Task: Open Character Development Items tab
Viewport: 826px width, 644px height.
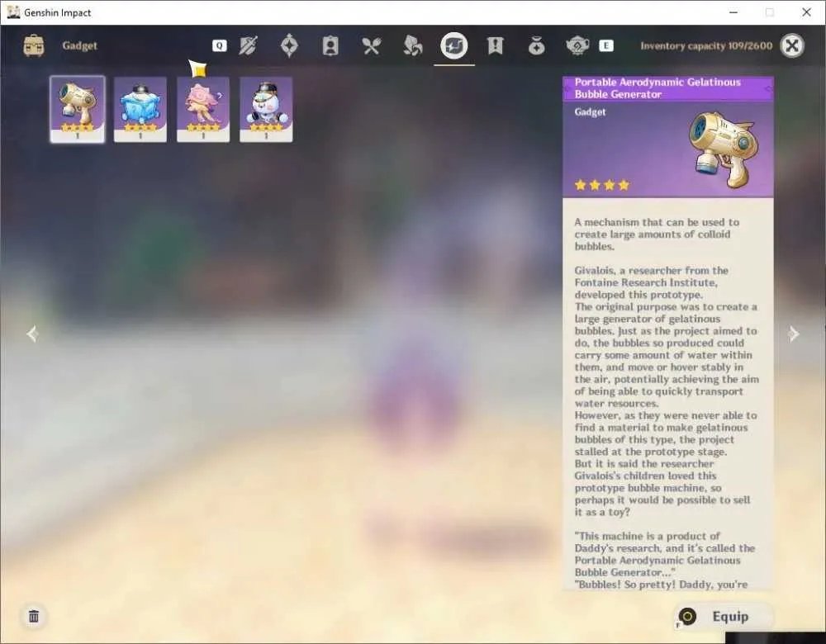Action: point(330,45)
